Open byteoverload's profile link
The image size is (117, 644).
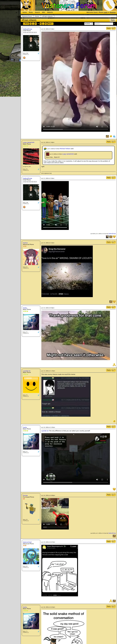(x=27, y=542)
